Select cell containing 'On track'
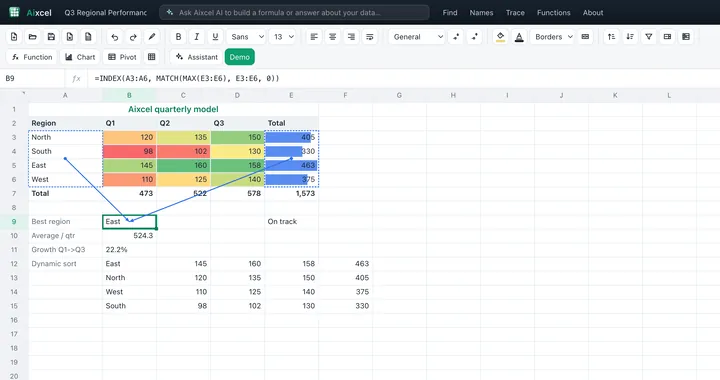The image size is (720, 380). [291, 221]
